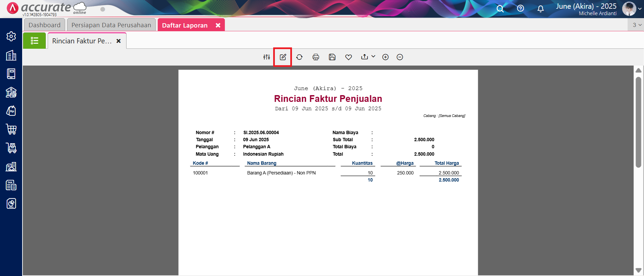Click scrollbar up arrow of report
This screenshot has width=644, height=276.
pyautogui.click(x=639, y=70)
